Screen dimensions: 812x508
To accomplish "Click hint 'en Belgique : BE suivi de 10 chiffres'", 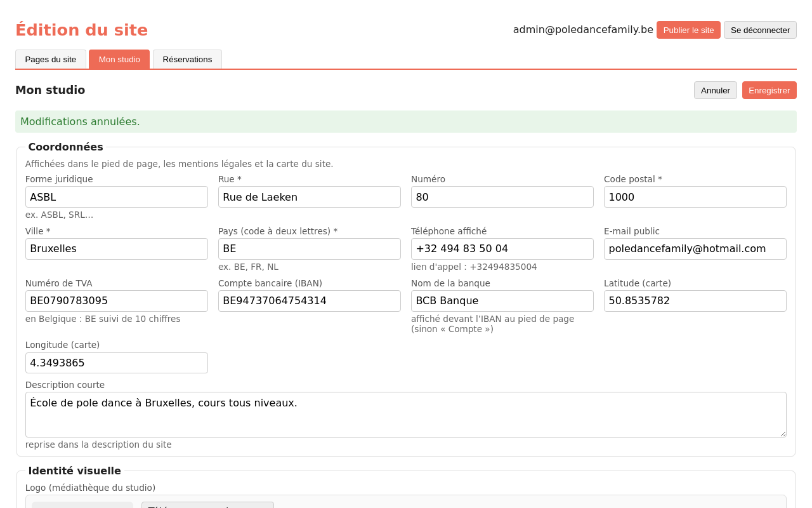I will point(103,319).
